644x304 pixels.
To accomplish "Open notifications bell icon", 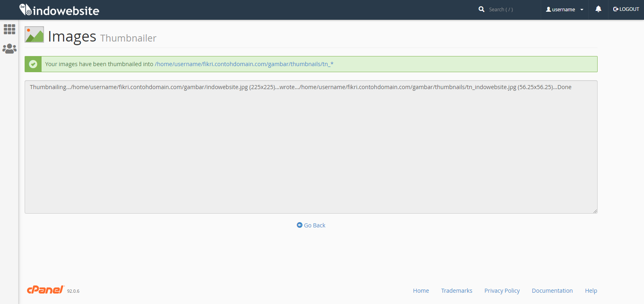I will coord(598,9).
